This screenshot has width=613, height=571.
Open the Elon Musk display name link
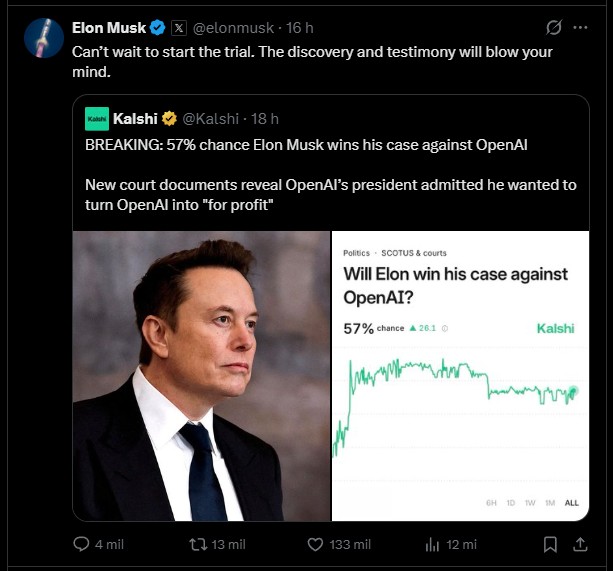pyautogui.click(x=109, y=27)
